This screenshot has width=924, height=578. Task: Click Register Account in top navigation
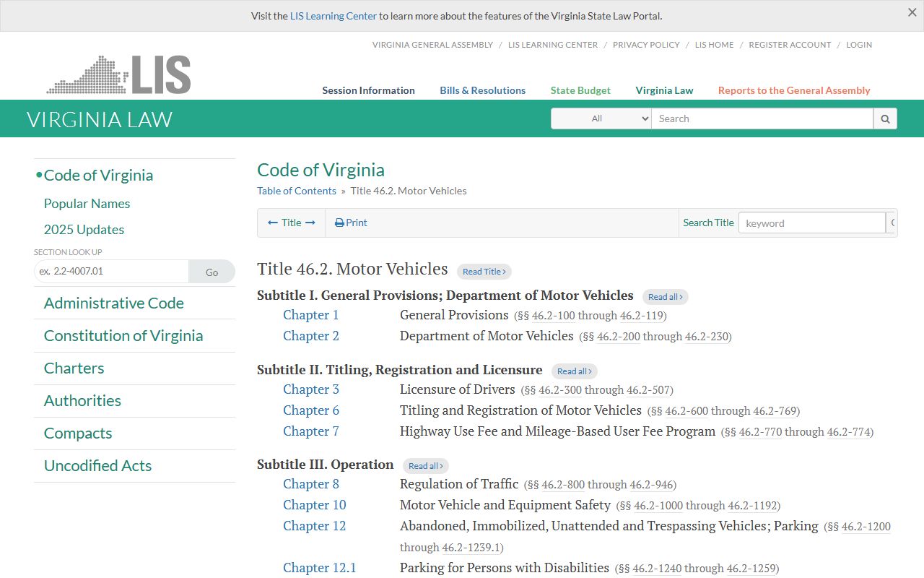click(790, 45)
